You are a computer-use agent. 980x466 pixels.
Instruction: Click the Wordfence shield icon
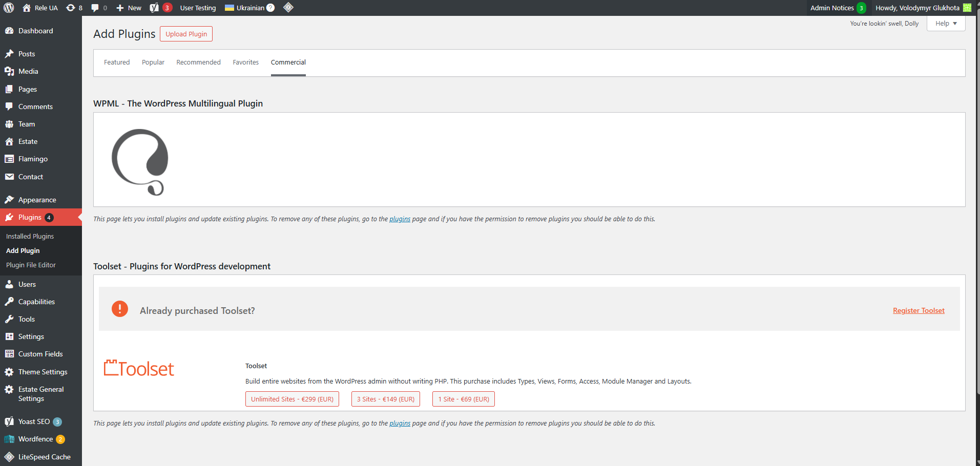(x=9, y=439)
